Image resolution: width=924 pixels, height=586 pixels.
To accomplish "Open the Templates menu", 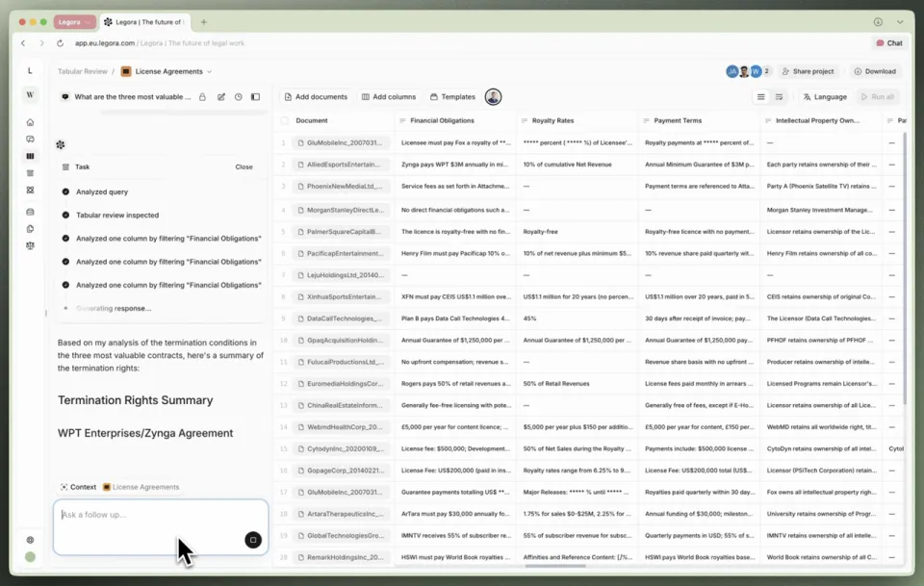I will click(452, 97).
